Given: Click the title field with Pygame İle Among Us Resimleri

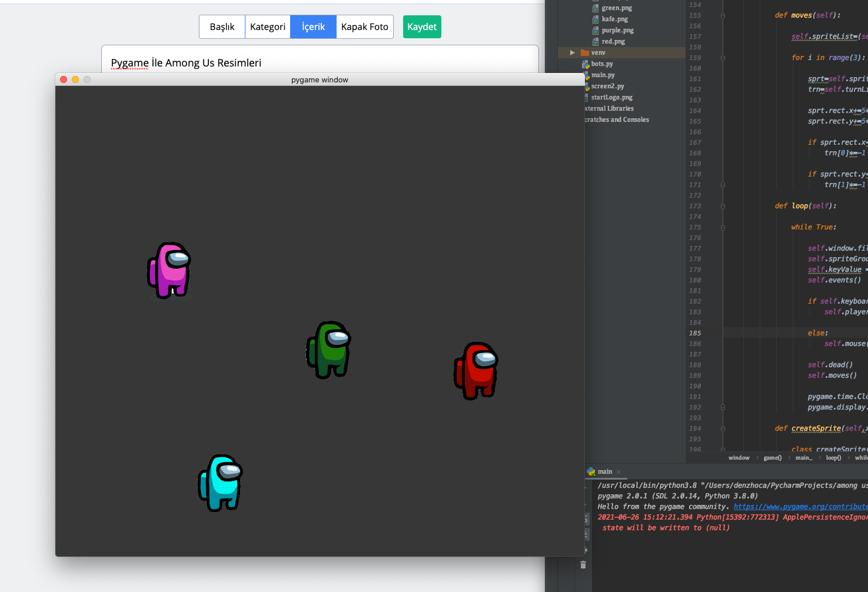Looking at the screenshot, I should (x=320, y=62).
